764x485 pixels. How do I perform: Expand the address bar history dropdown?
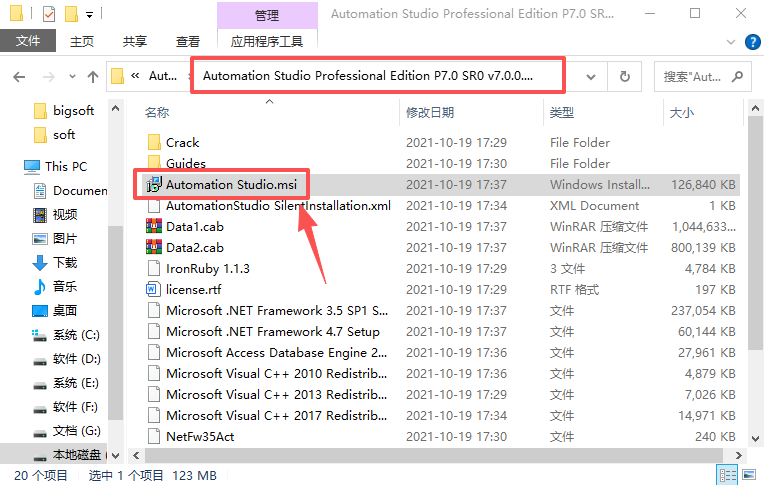pos(590,77)
